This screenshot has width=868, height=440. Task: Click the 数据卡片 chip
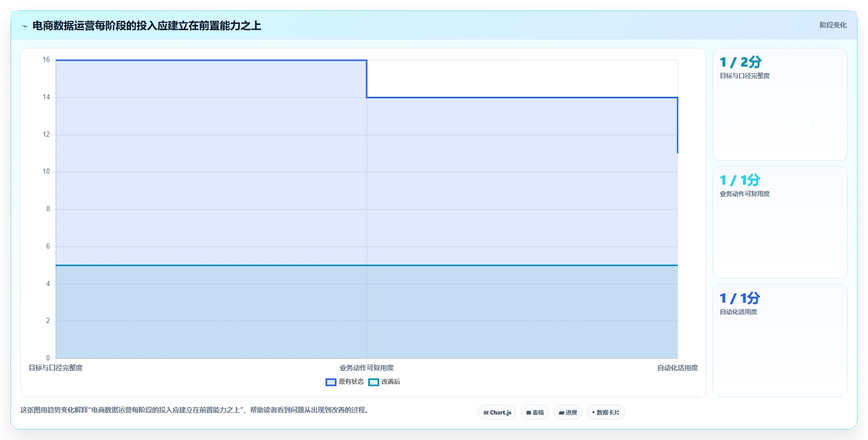[606, 412]
